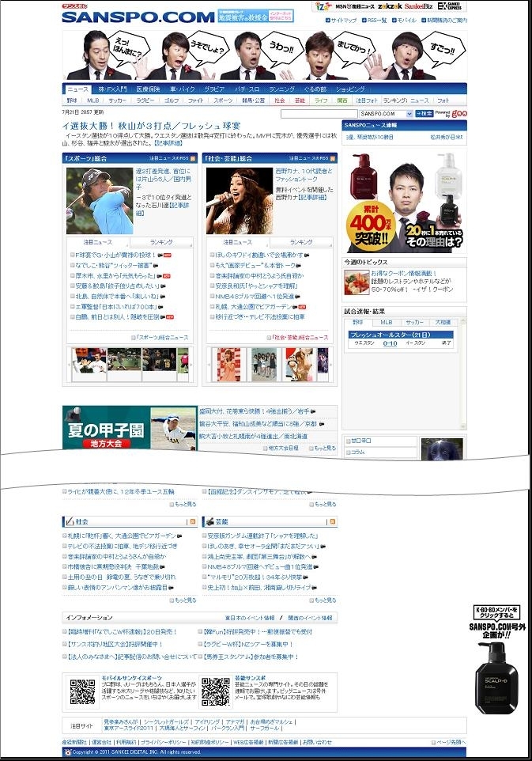The image size is (532, 761).
Task: Click left arrow of sports photo strip
Action: point(69,365)
